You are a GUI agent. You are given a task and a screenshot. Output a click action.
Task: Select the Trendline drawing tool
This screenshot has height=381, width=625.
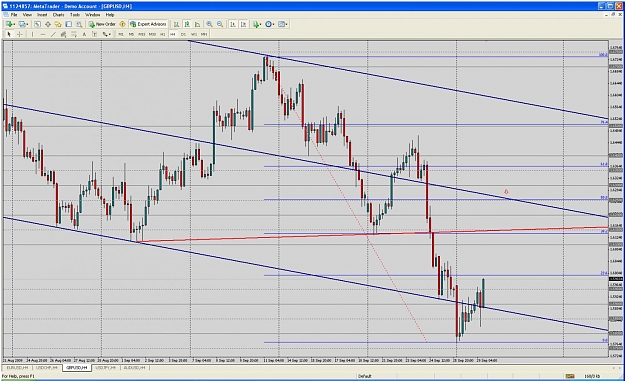pyautogui.click(x=53, y=34)
